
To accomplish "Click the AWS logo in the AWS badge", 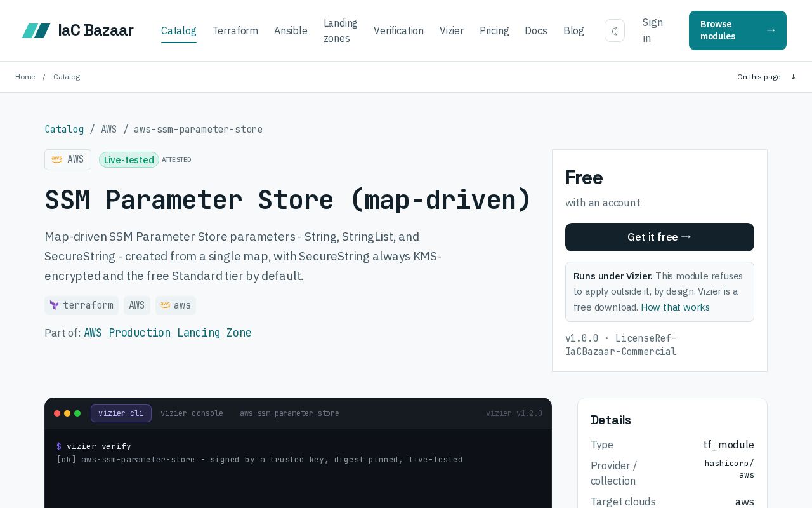I will [x=57, y=159].
